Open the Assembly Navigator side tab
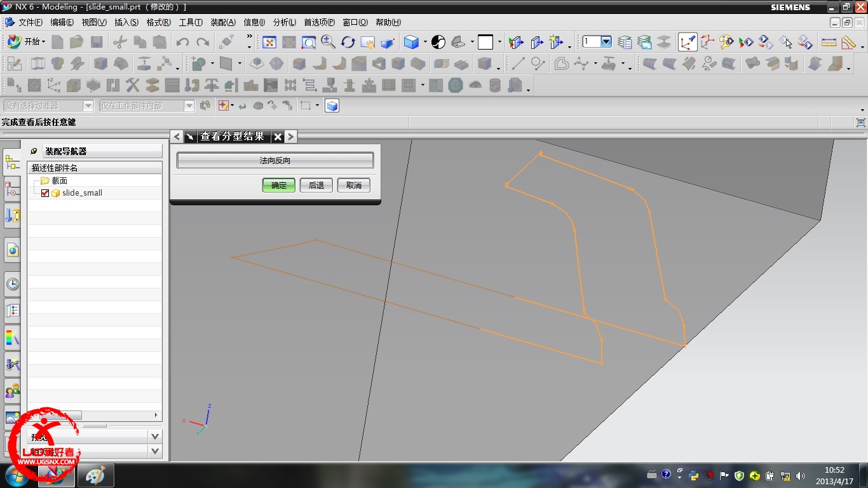The image size is (868, 488). pyautogui.click(x=12, y=163)
